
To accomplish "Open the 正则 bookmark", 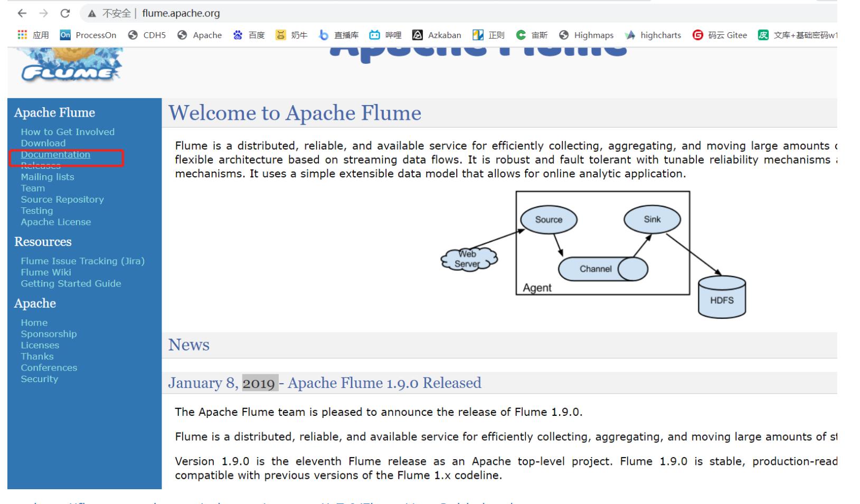I will tap(488, 35).
